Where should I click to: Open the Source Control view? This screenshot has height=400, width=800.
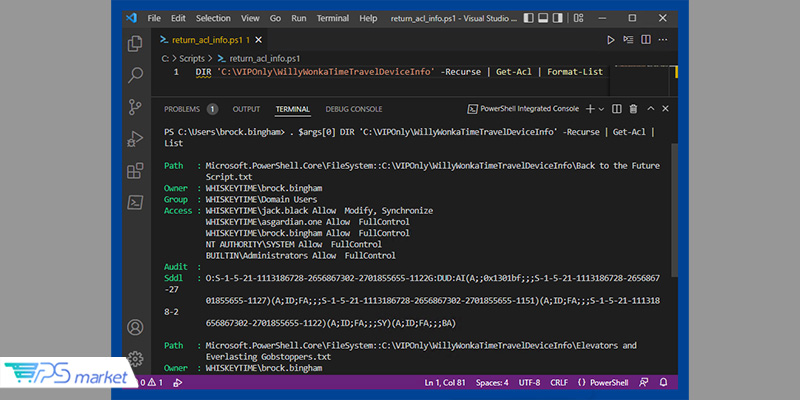coord(135,107)
